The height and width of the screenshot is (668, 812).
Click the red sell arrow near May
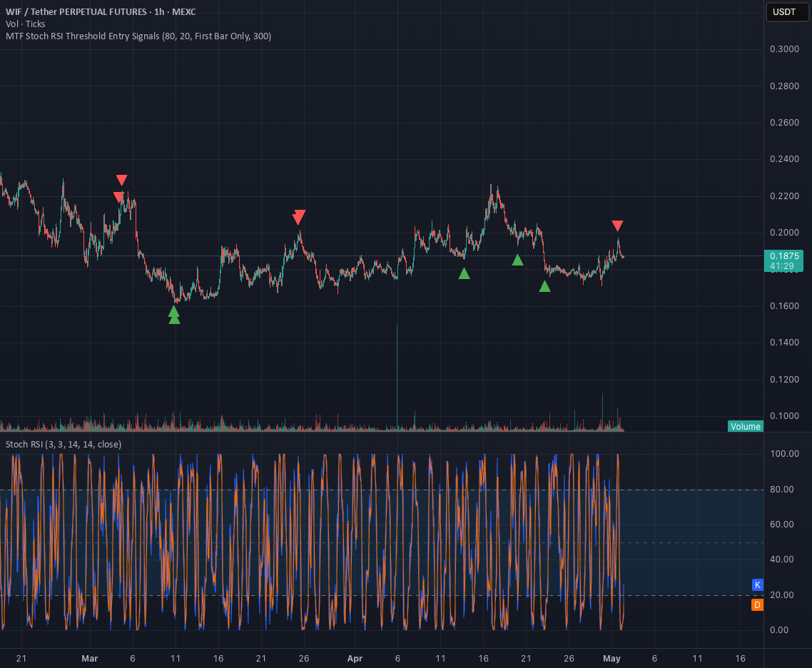click(617, 226)
